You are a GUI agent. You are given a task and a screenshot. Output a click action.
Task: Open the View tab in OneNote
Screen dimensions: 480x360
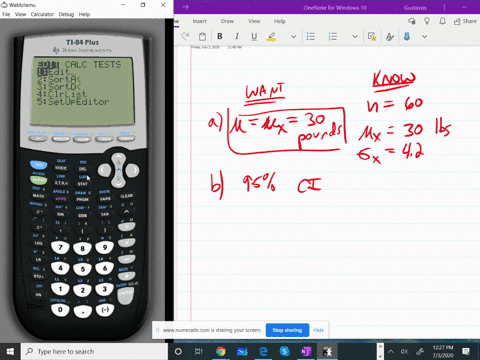pyautogui.click(x=254, y=21)
